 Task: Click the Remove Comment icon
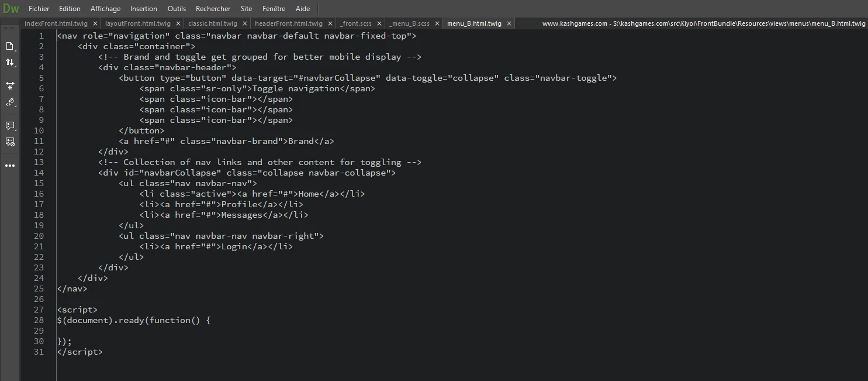10,142
